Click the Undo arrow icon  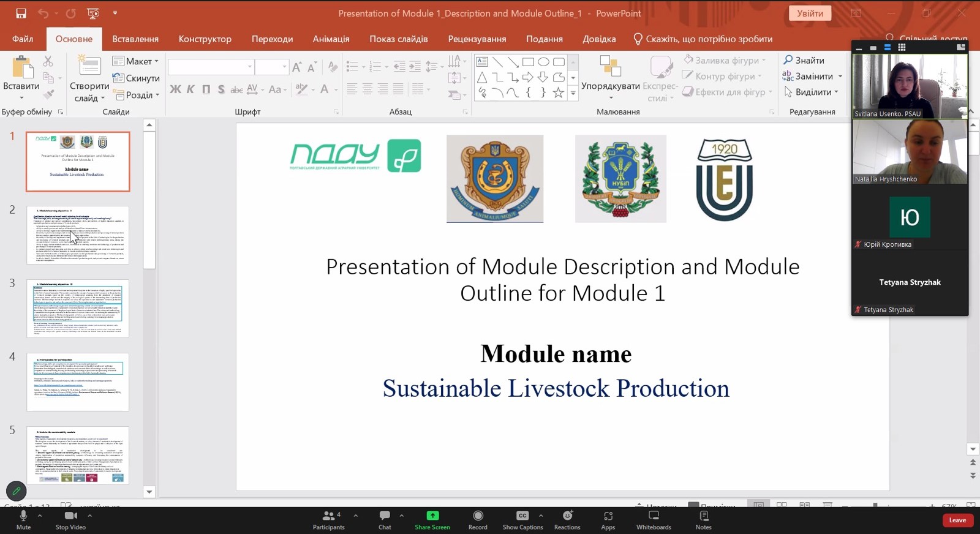tap(43, 13)
